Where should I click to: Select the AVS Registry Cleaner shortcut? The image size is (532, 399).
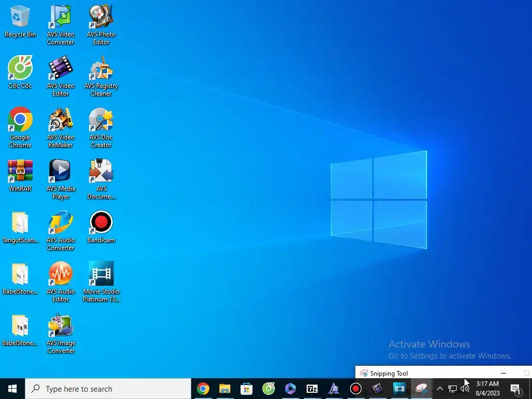pyautogui.click(x=101, y=76)
